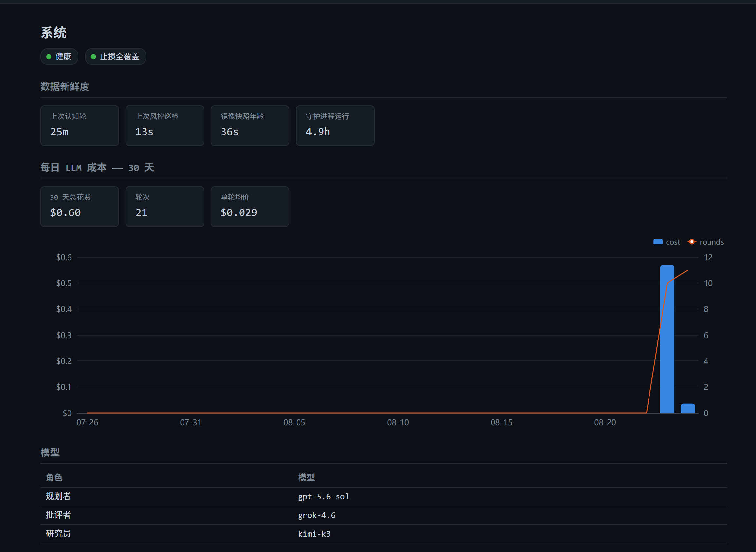Select the '系统' page heading
This screenshot has height=552, width=756.
53,33
